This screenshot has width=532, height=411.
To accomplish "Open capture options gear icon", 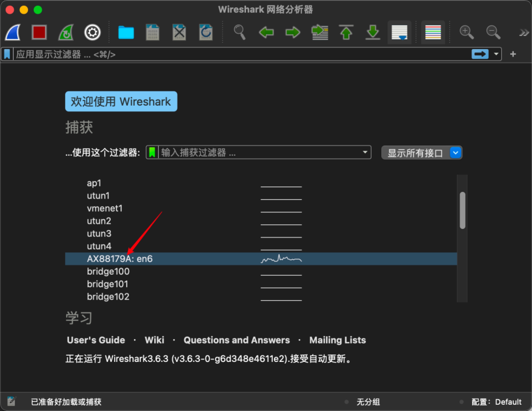I will (92, 32).
